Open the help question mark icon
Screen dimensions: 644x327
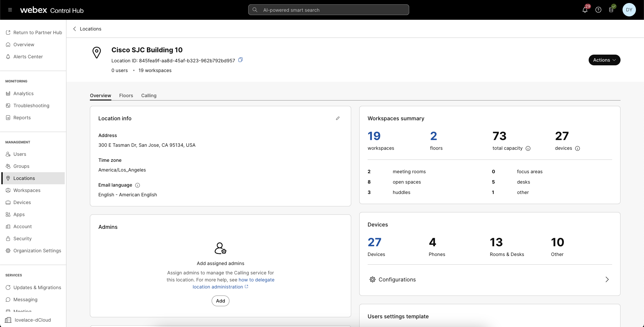coord(598,10)
